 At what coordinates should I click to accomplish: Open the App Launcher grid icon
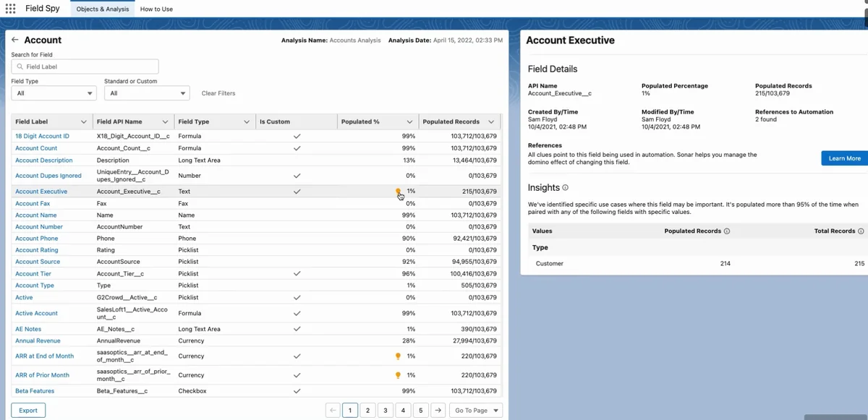pyautogui.click(x=10, y=9)
